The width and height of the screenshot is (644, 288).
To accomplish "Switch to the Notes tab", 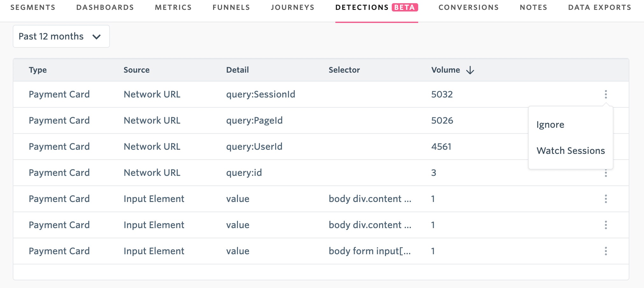I will coord(533,7).
